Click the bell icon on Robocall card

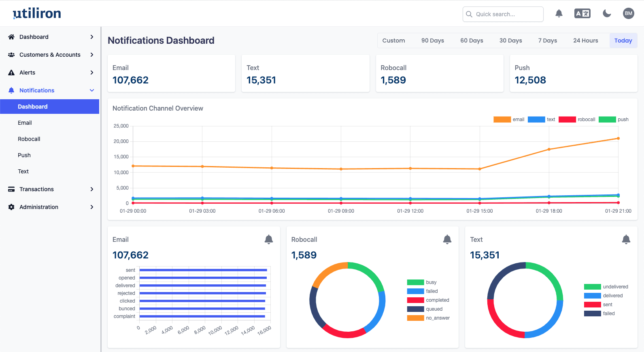pyautogui.click(x=447, y=239)
